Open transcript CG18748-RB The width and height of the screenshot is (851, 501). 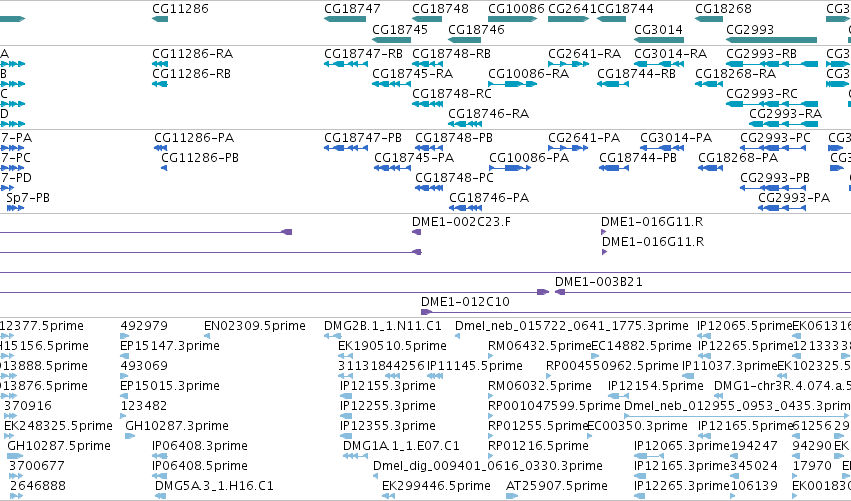click(452, 54)
